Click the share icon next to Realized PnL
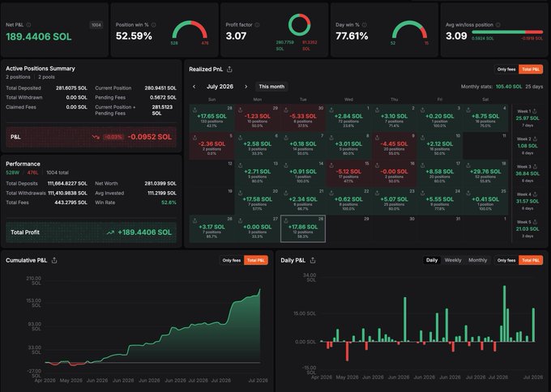The height and width of the screenshot is (392, 551). tap(229, 69)
